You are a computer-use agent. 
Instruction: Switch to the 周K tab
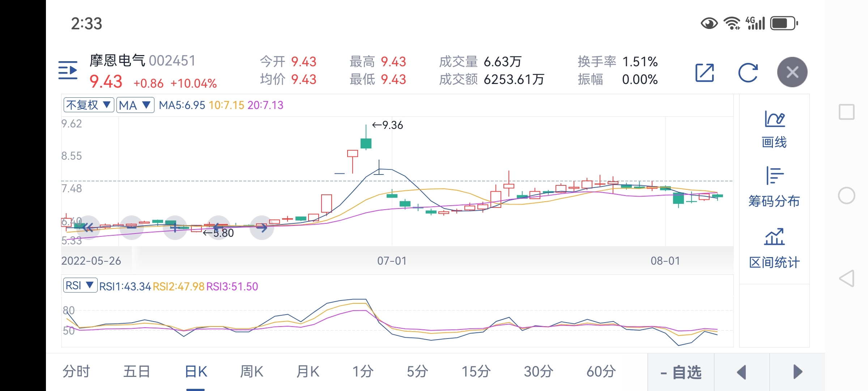tap(252, 371)
